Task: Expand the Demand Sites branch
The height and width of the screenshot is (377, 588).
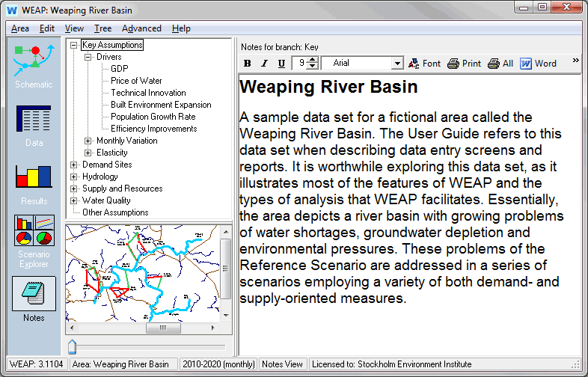Action: pyautogui.click(x=73, y=165)
